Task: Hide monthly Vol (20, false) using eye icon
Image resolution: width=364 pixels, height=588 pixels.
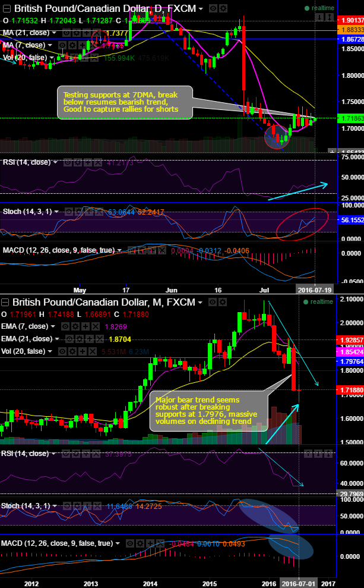Action: pos(62,351)
